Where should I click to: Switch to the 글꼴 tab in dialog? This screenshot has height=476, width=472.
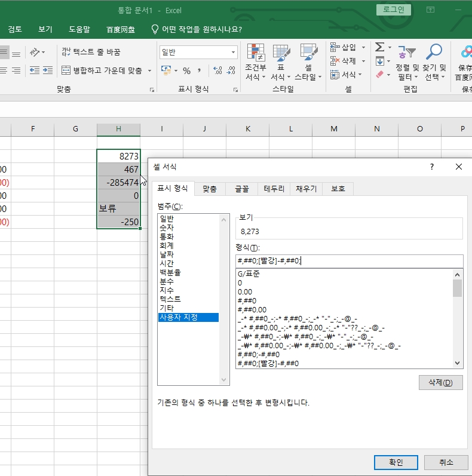[x=242, y=189]
